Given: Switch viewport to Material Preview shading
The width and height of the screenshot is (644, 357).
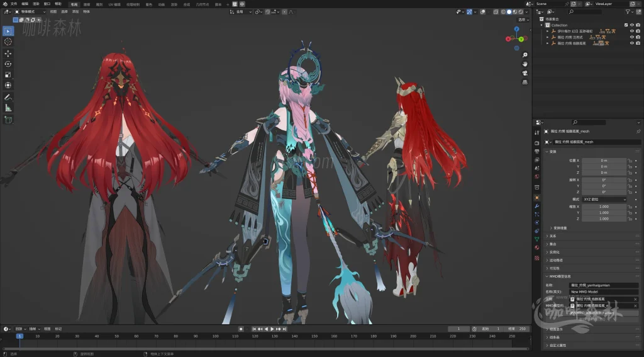Looking at the screenshot, I should tap(514, 11).
